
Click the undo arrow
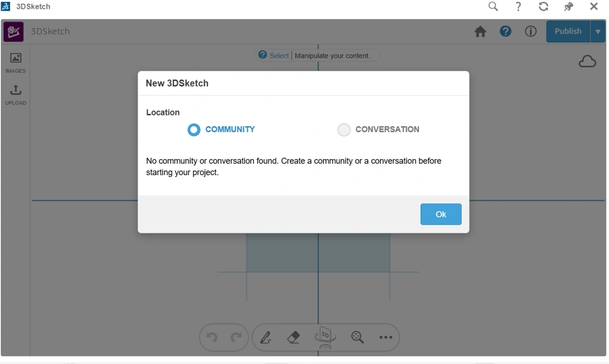(x=213, y=337)
